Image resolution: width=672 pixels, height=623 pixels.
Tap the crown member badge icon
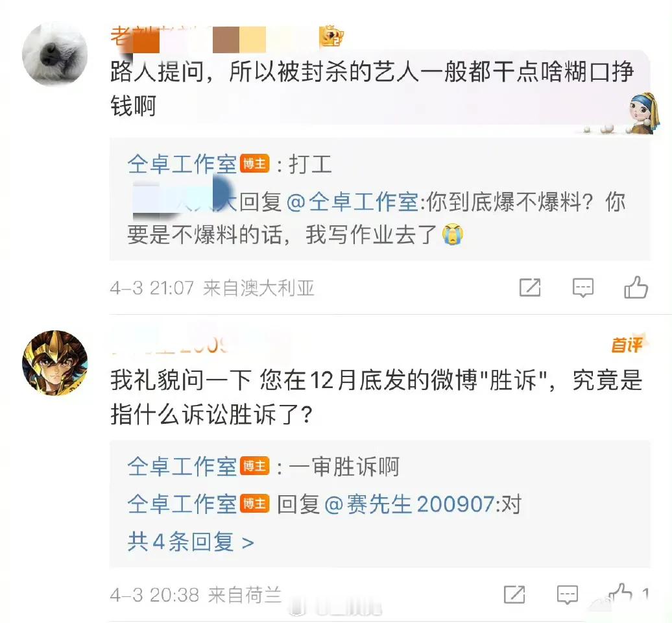point(331,36)
